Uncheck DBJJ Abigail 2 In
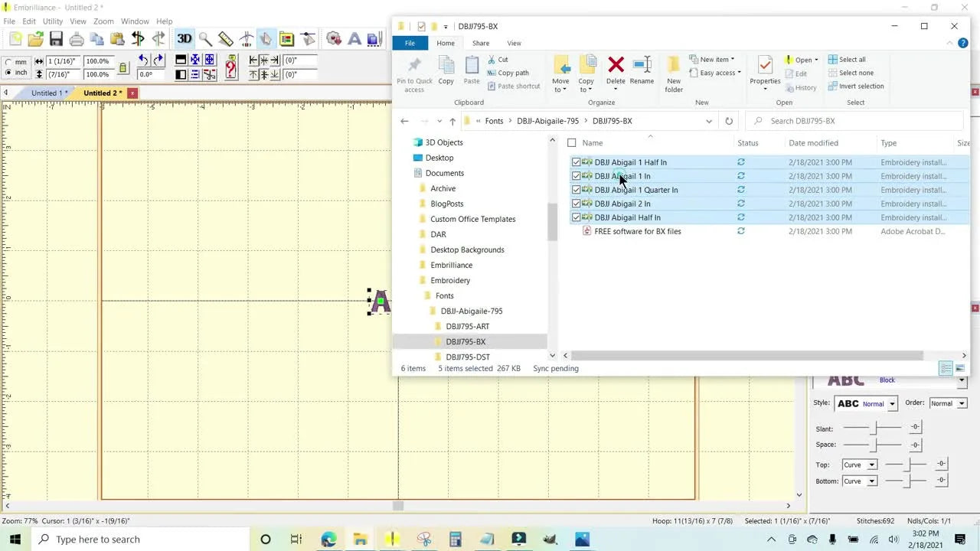The height and width of the screenshot is (551, 980). tap(576, 204)
